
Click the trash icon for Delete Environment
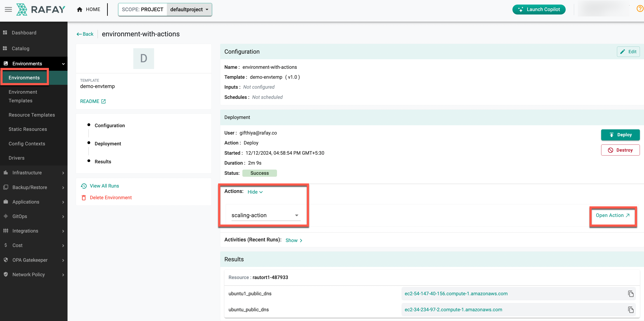point(84,197)
